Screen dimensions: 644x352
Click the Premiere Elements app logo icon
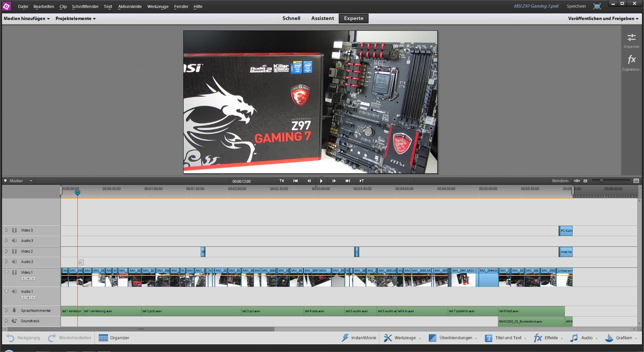[7, 6]
